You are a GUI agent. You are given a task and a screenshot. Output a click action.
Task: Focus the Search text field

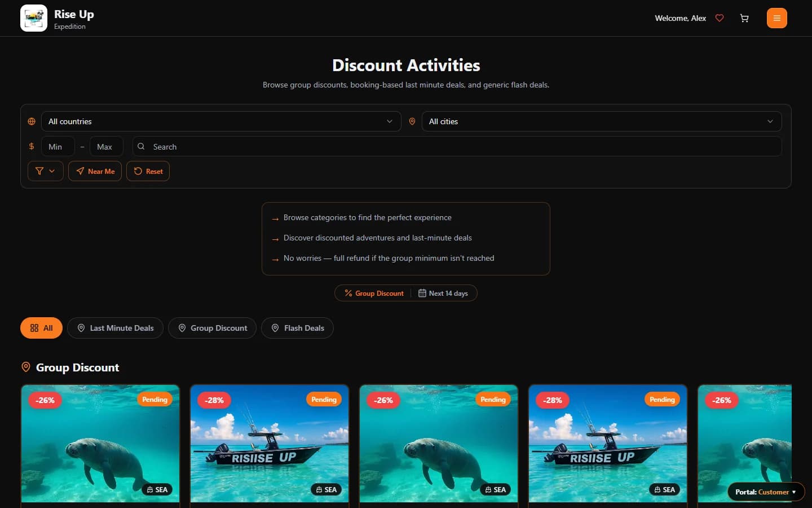pyautogui.click(x=457, y=146)
